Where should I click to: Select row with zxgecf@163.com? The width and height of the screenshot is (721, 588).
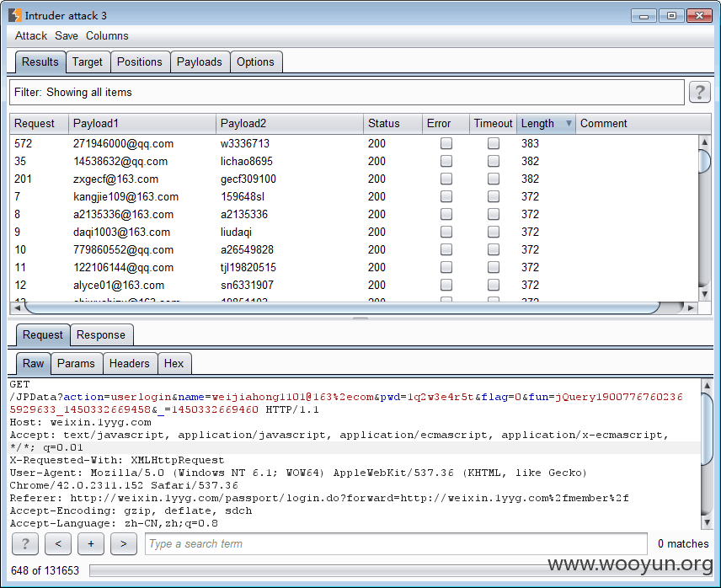pyautogui.click(x=354, y=179)
